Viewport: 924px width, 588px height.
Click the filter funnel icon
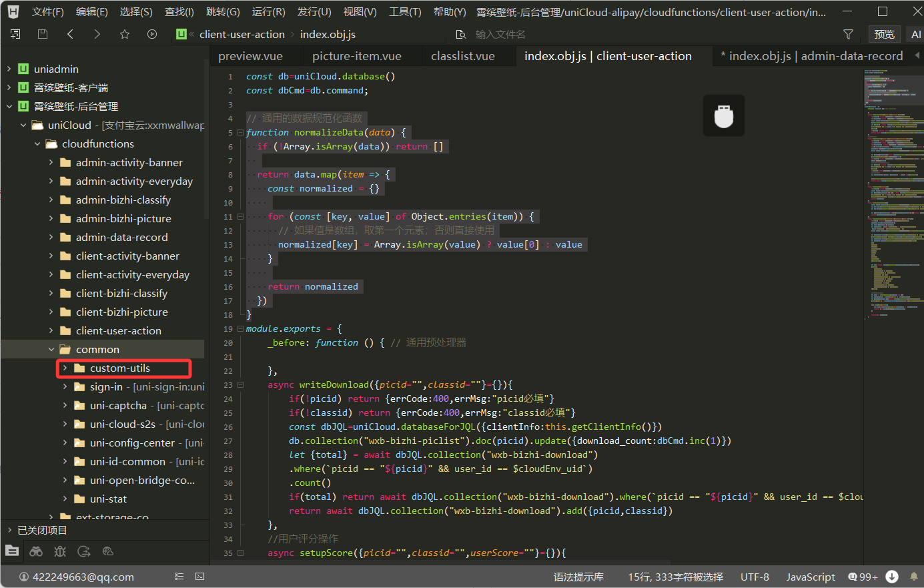tap(848, 34)
